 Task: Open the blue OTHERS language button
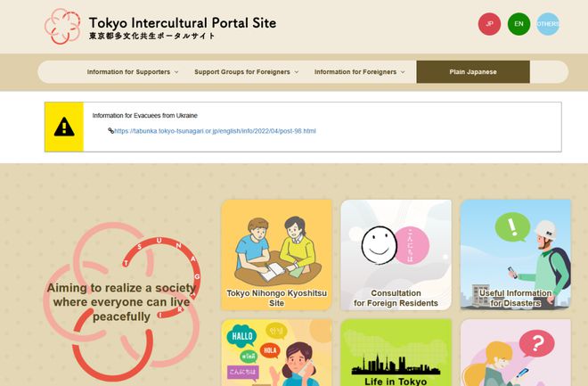point(548,24)
